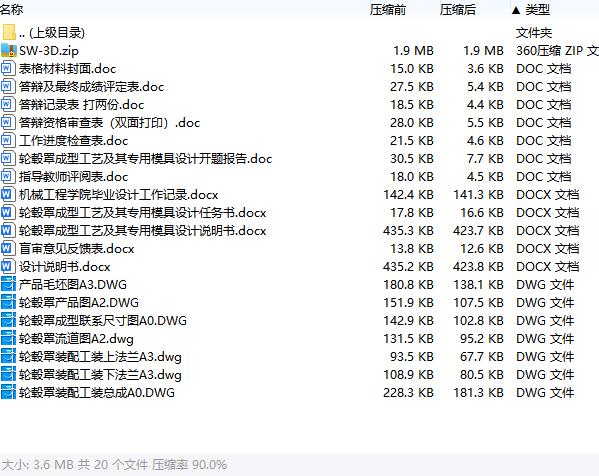Click the 轮毂罩装配工装总成A0.DWG icon
599x476 pixels.
pos(8,392)
